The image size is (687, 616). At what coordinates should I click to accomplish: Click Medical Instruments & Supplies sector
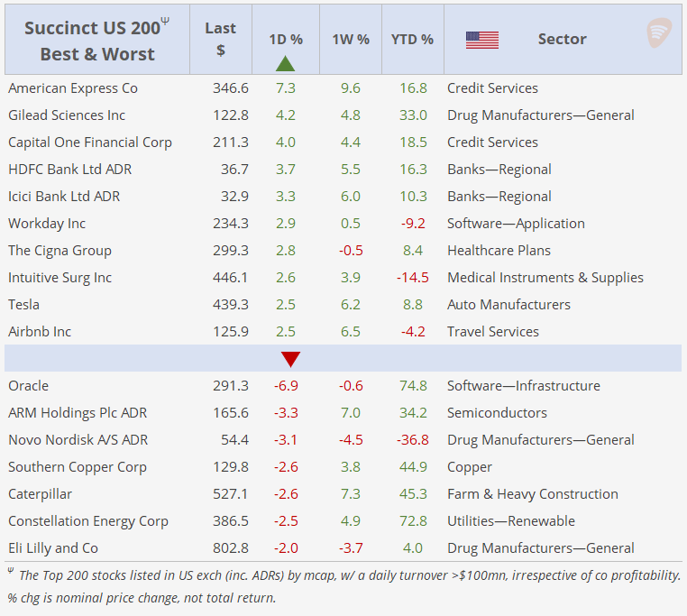tap(545, 278)
